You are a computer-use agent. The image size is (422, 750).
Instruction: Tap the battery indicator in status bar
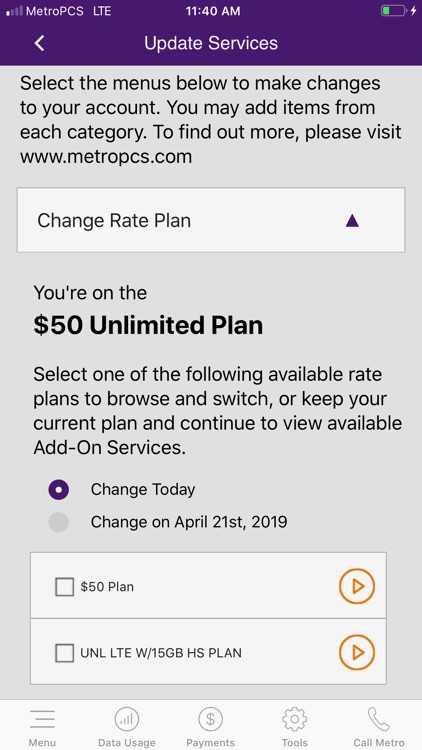point(393,11)
